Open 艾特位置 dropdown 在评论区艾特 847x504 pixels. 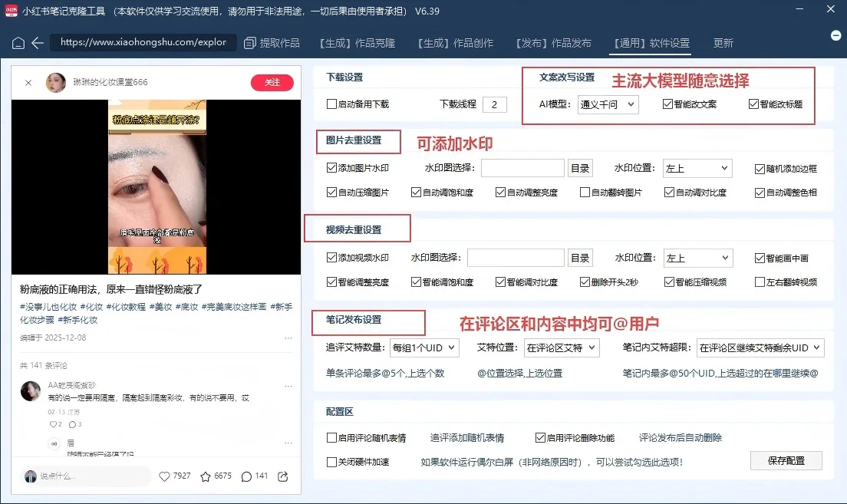(x=562, y=348)
